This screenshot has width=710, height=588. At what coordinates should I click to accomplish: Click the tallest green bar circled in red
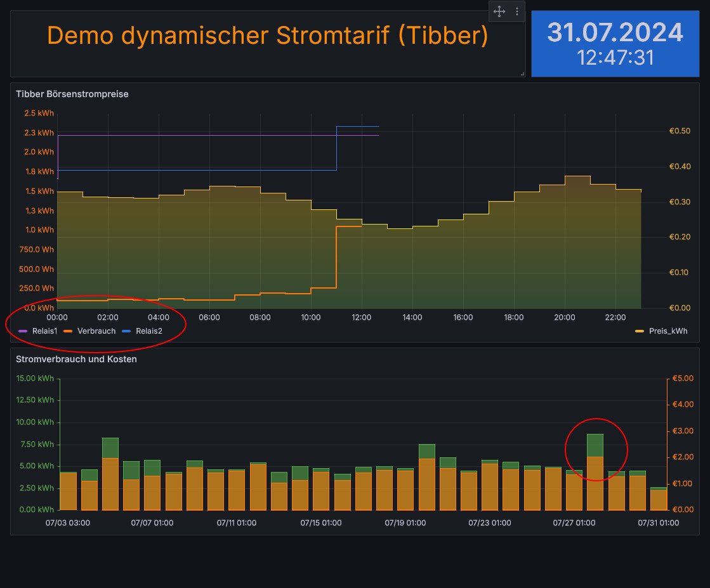(595, 445)
